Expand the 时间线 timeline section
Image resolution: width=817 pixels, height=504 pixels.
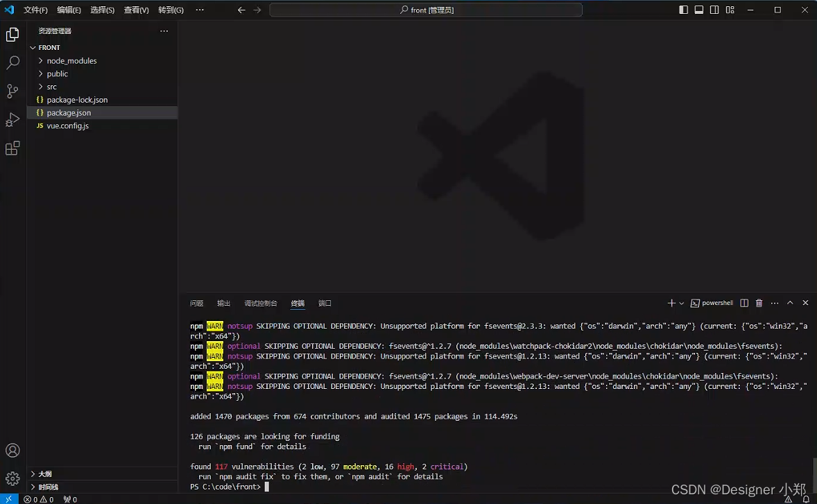click(x=102, y=487)
